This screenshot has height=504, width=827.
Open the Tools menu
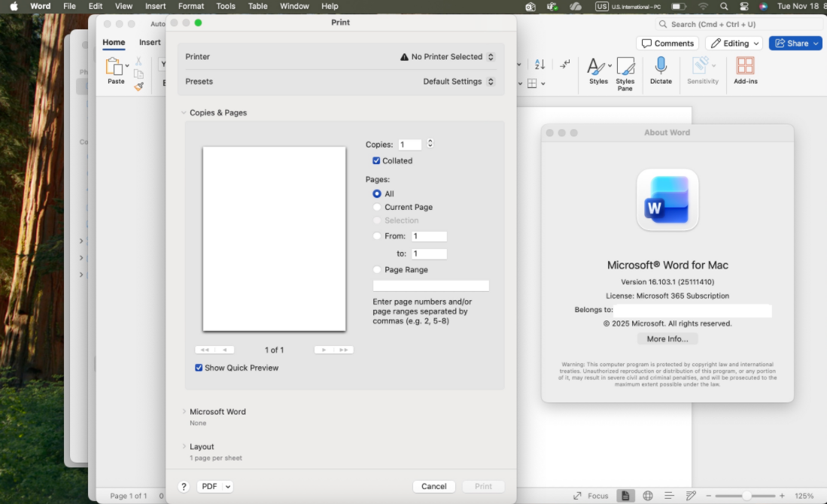[x=226, y=6]
